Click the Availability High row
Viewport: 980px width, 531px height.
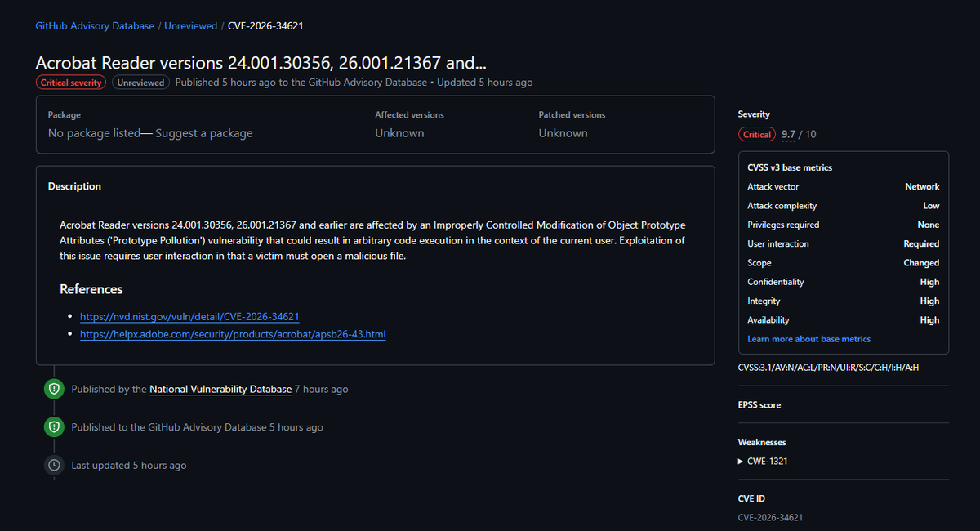click(x=844, y=320)
